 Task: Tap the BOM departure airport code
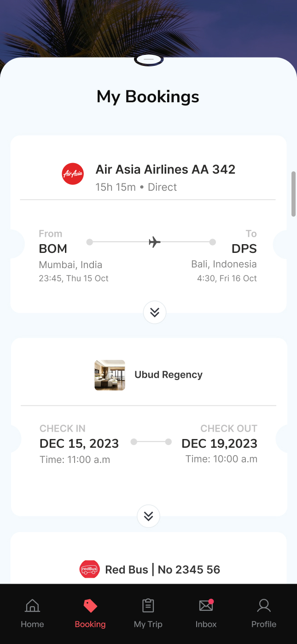[53, 249]
